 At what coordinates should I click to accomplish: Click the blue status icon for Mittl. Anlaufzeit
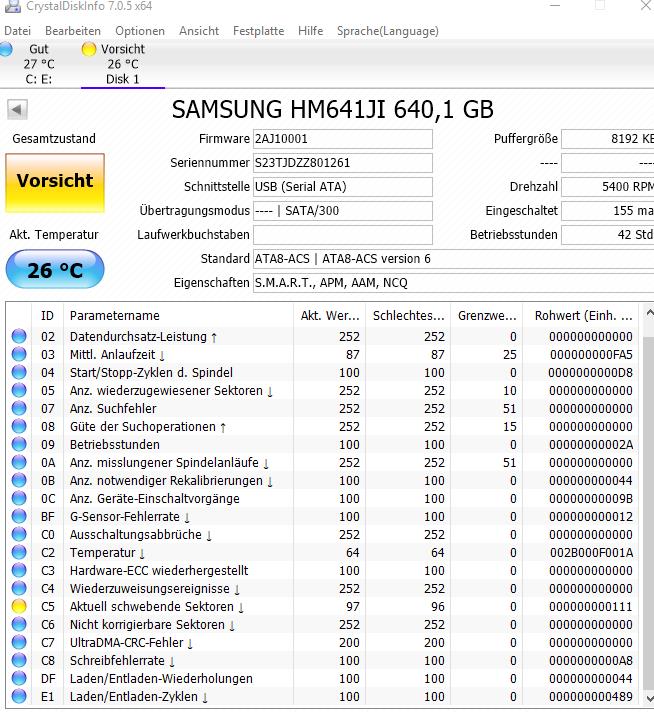(19, 354)
